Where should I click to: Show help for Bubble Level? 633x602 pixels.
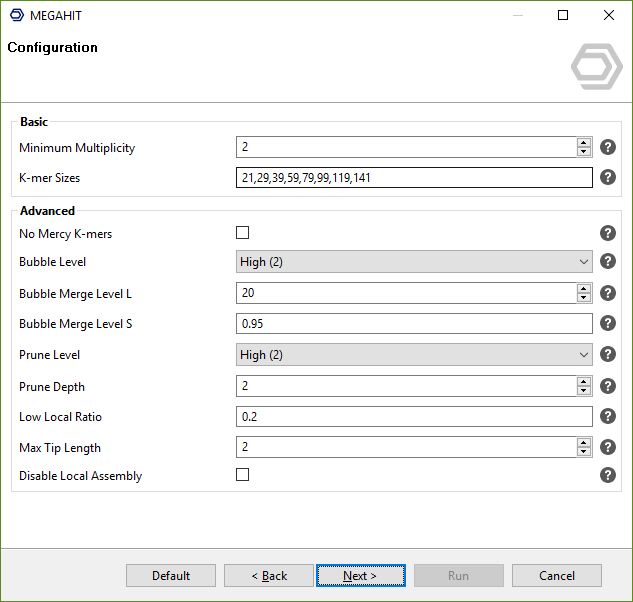coord(608,262)
